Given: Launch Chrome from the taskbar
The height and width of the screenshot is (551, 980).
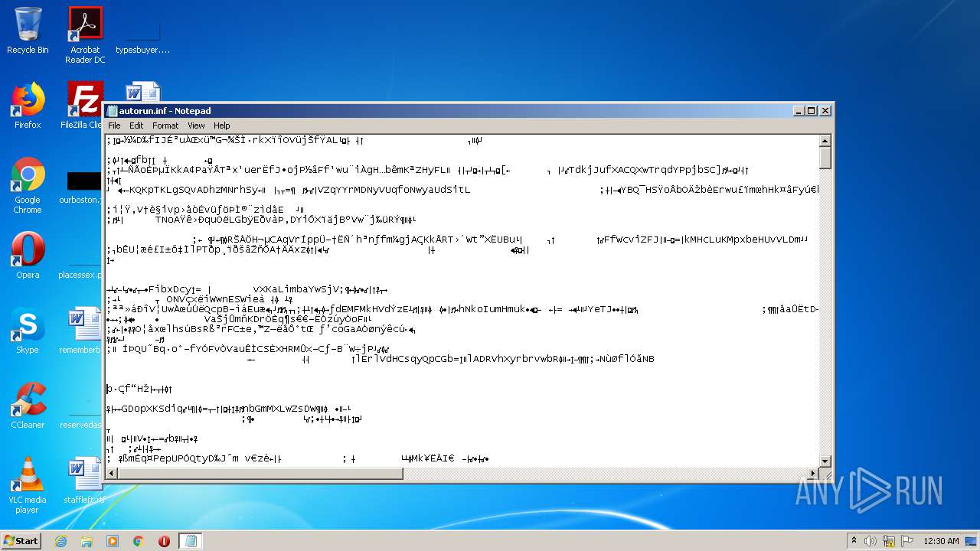Looking at the screenshot, I should click(x=139, y=541).
